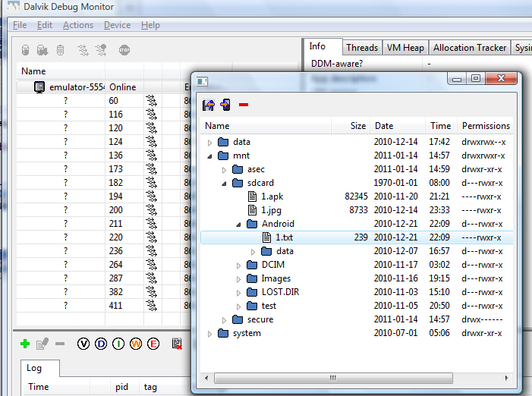532x396 pixels.
Task: Click the green add log filter icon
Action: [x=25, y=344]
